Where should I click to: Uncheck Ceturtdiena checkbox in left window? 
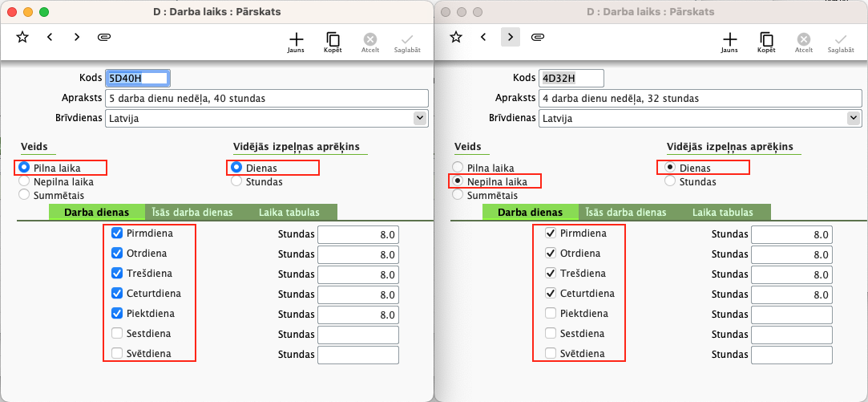(x=117, y=294)
